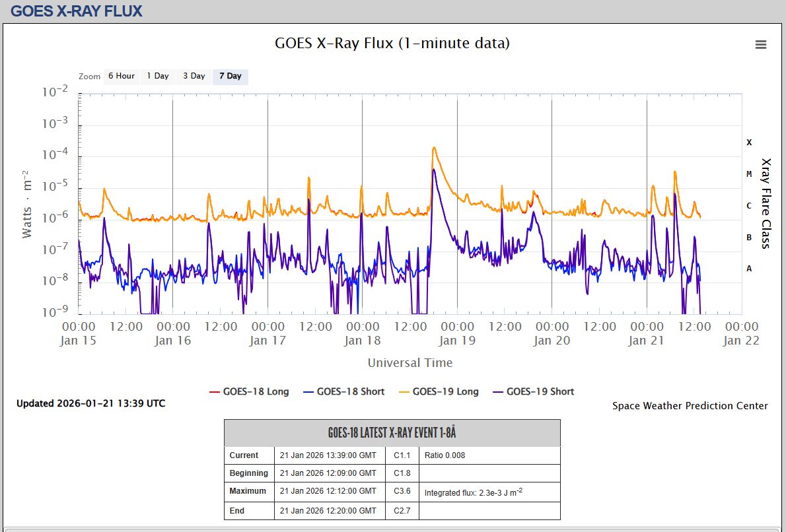Switch zoom to 1 Day
Viewport: 786px width, 532px height.
[x=158, y=76]
